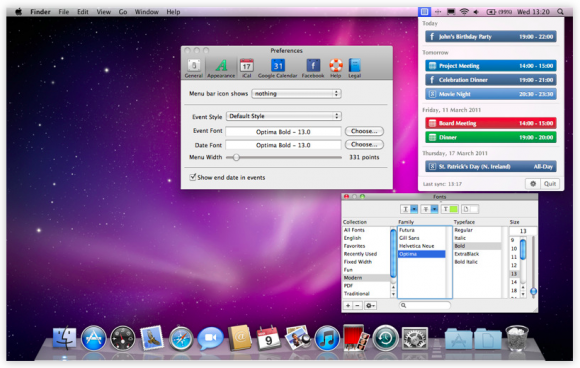Image resolution: width=580 pixels, height=368 pixels.
Task: Open iCal from the Dock
Action: [x=269, y=337]
